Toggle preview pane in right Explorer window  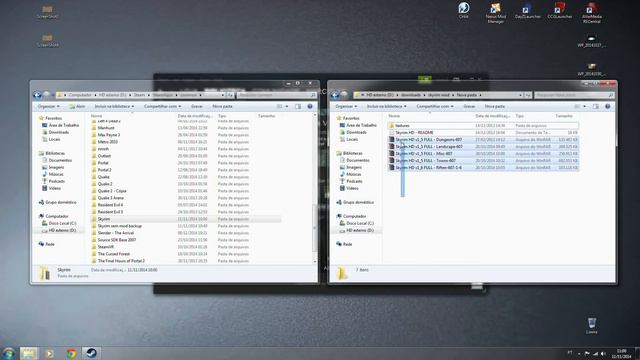click(x=596, y=107)
